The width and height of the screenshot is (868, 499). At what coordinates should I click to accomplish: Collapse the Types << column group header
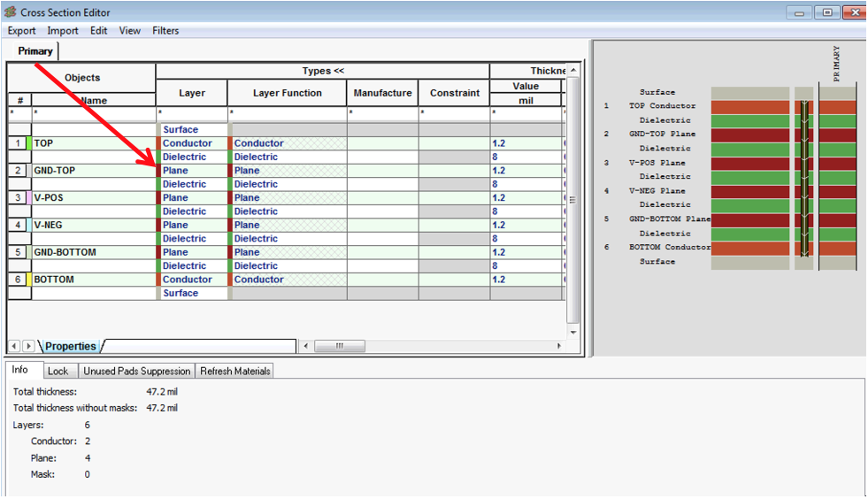[322, 71]
